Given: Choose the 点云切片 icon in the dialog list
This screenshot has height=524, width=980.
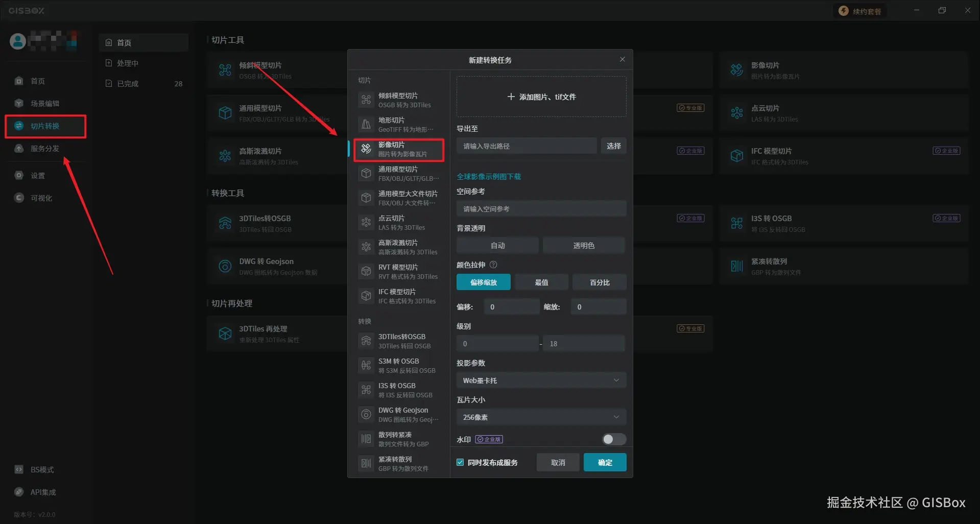Looking at the screenshot, I should (366, 222).
